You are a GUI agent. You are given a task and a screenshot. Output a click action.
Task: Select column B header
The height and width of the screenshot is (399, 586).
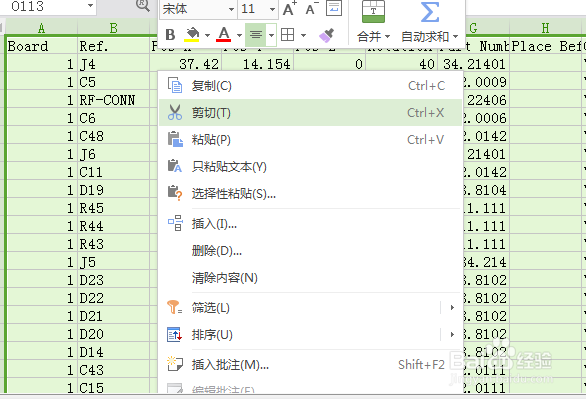pyautogui.click(x=114, y=28)
